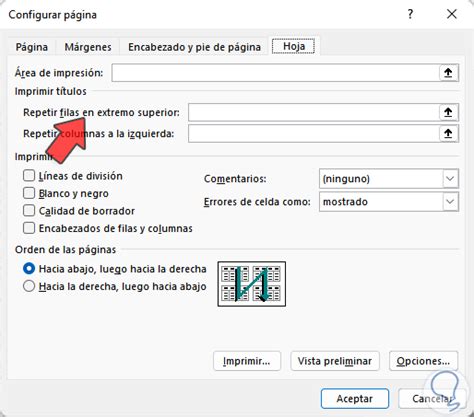
Task: Confirm with the Aceptar button
Action: pyautogui.click(x=355, y=399)
